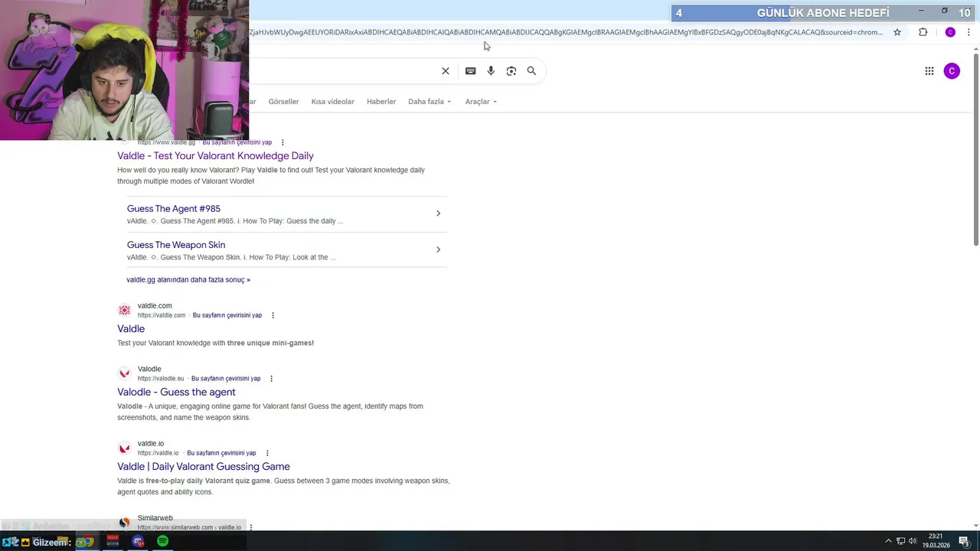Click the Valodle site favicon
This screenshot has height=551, width=980.
[x=124, y=373]
